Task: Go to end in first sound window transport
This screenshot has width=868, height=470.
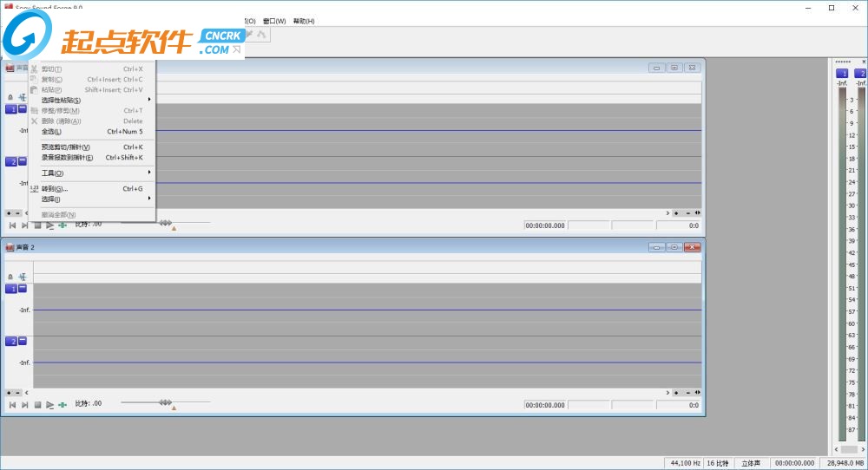Action: click(x=25, y=225)
